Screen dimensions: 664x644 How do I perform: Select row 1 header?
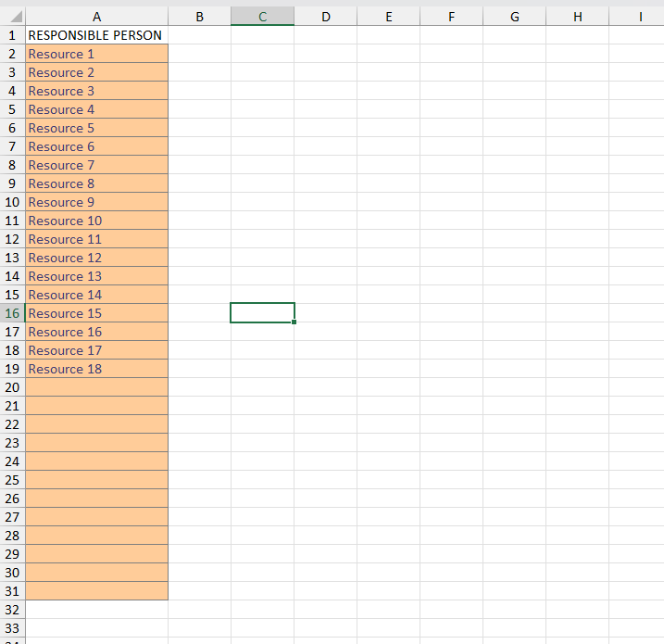coord(12,35)
